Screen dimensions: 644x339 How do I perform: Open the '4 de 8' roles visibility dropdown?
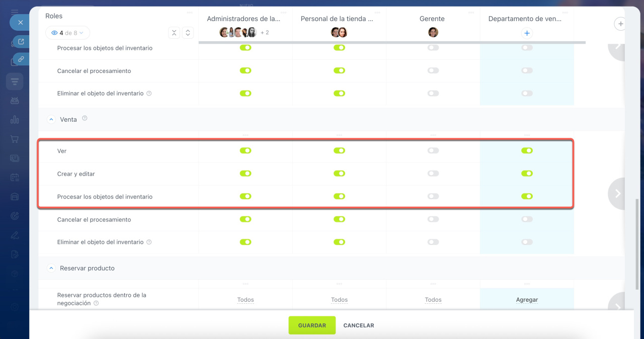(x=67, y=33)
